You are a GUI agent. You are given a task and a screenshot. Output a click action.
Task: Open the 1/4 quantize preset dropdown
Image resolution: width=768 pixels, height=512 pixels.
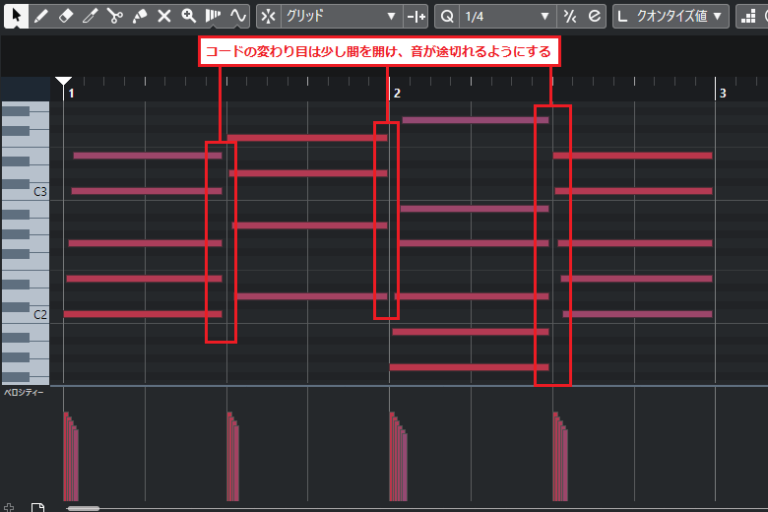[507, 16]
